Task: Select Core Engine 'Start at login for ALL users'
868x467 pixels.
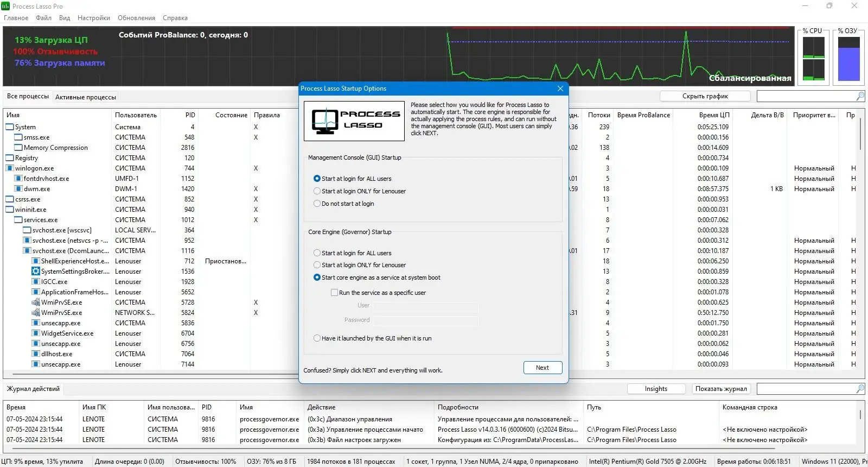Action: 317,253
